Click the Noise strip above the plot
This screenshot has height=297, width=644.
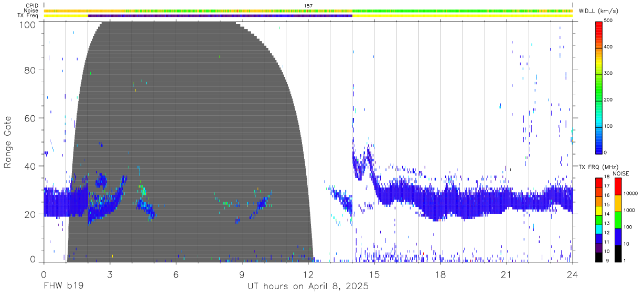(308, 10)
